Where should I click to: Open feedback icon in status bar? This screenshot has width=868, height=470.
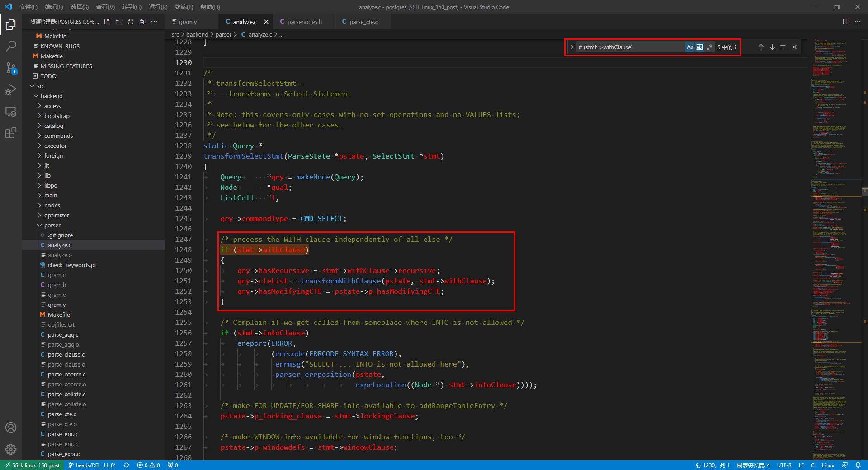844,465
